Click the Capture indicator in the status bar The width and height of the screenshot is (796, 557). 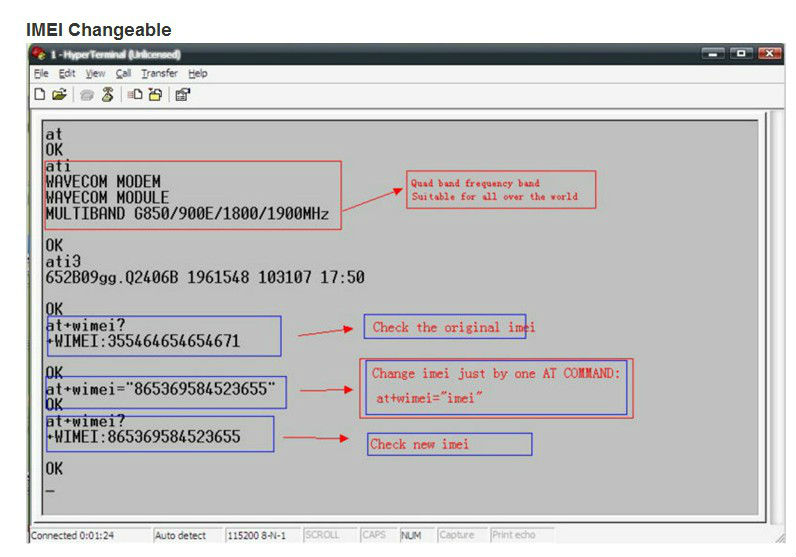pos(456,535)
